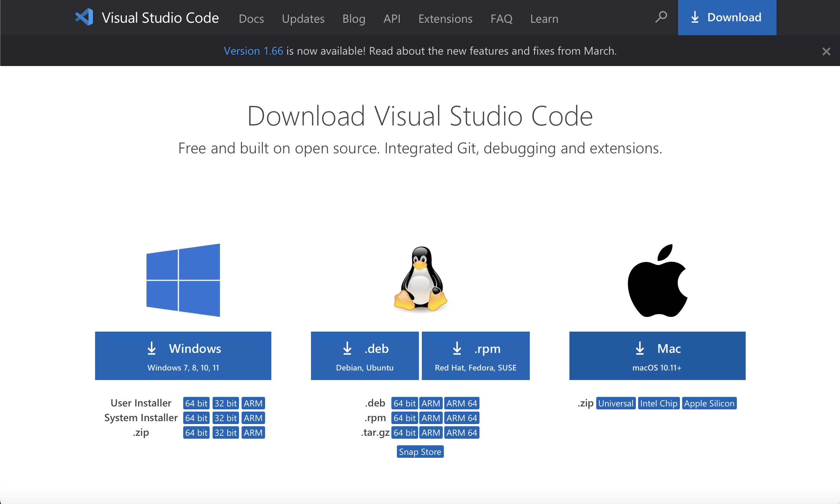
Task: Select Linux .tar.gz ARM 64
Action: 462,432
